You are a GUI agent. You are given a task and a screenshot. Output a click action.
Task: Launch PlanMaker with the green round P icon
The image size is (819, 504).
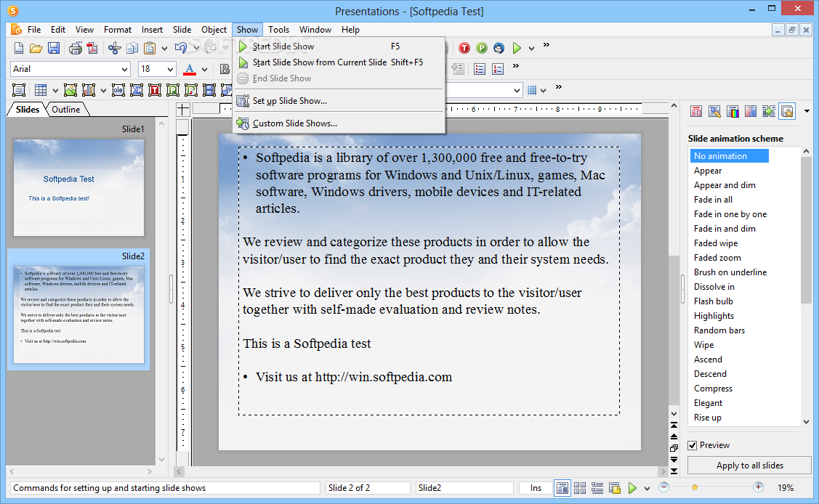coord(482,49)
